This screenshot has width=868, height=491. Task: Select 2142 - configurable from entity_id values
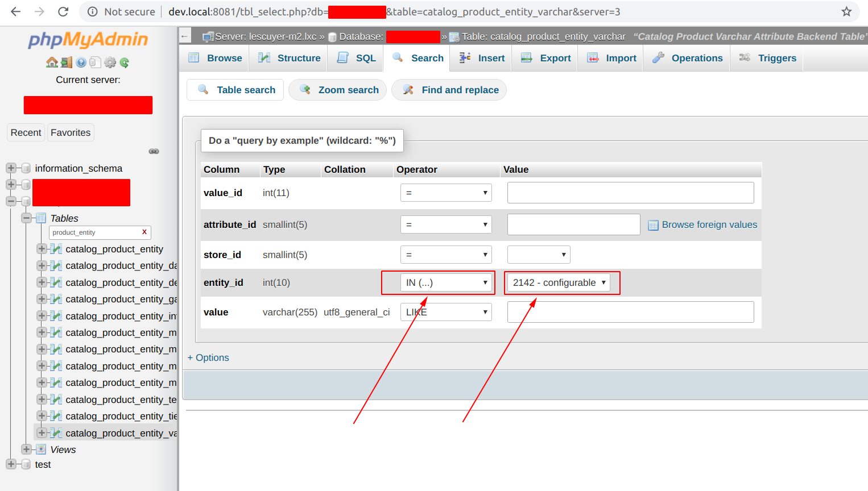click(561, 282)
